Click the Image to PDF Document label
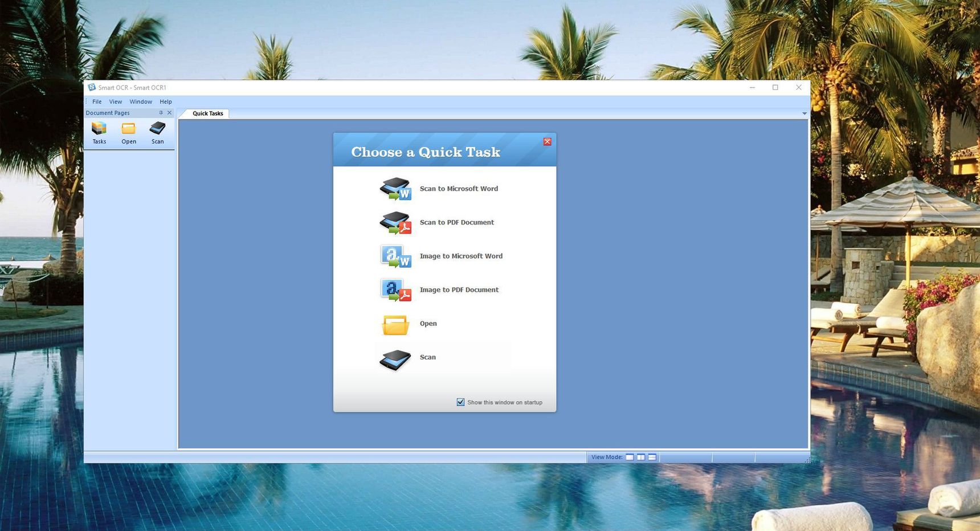The image size is (980, 531). coord(459,289)
